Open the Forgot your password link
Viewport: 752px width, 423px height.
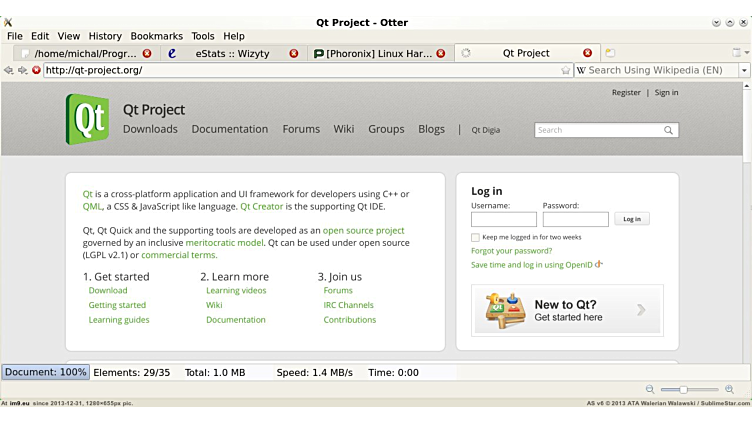tap(511, 251)
